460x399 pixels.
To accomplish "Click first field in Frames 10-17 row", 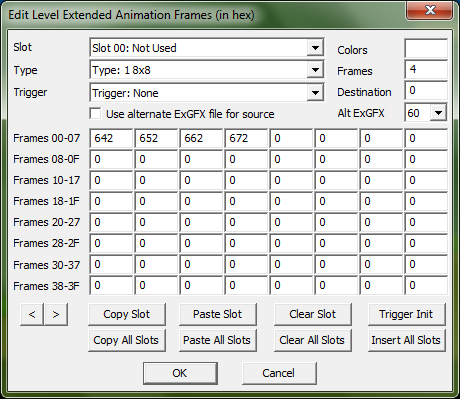I will 111,180.
